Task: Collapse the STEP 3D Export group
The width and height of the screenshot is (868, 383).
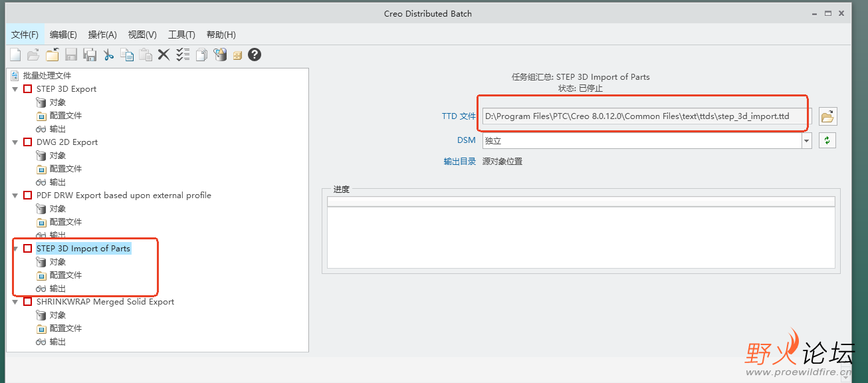Action: pos(15,89)
